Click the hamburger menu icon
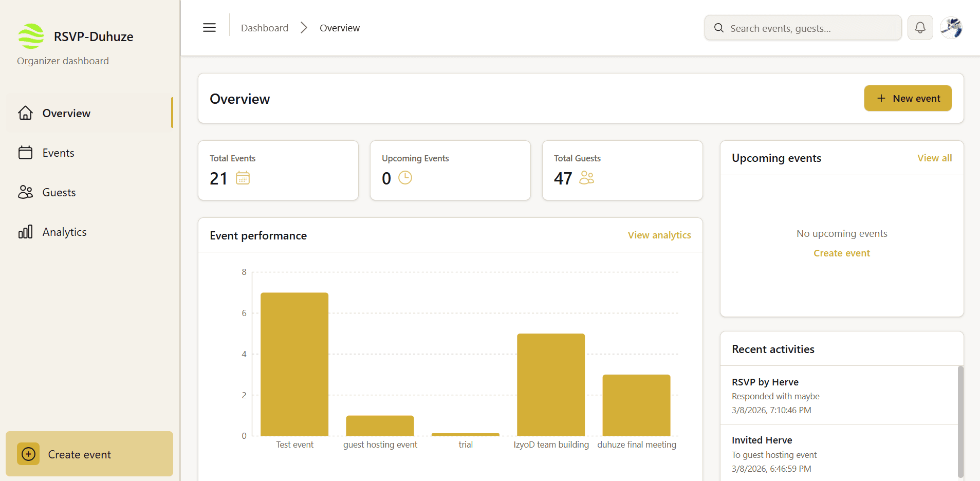Viewport: 980px width, 481px height. tap(209, 27)
